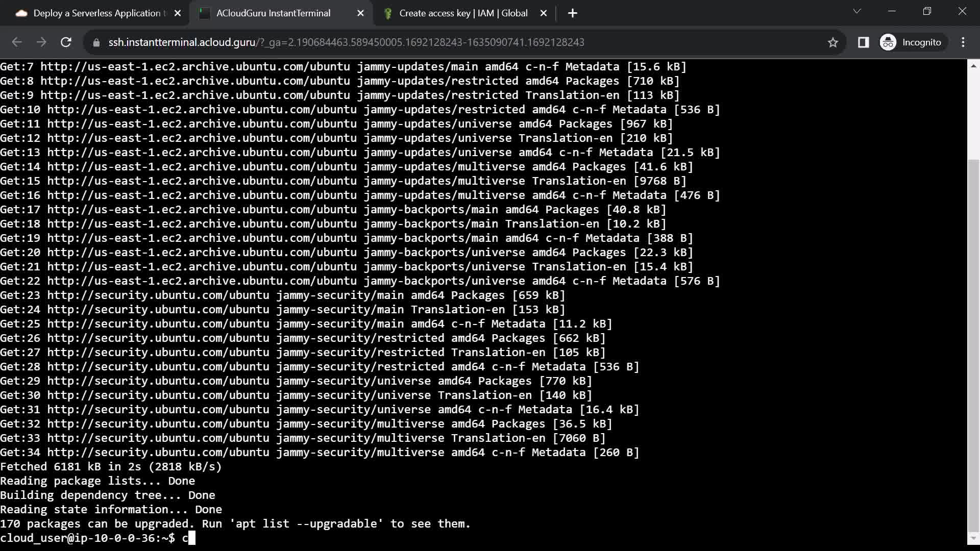
Task: Click the browser back arrow
Action: (x=17, y=42)
